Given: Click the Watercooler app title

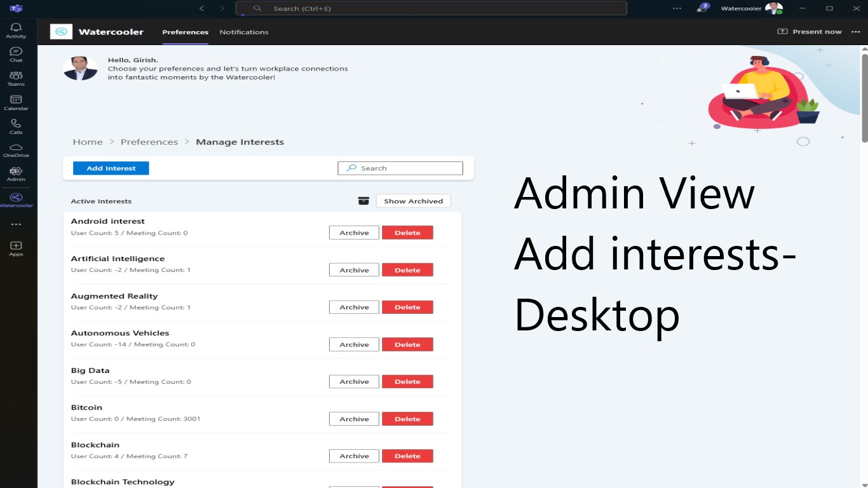Looking at the screenshot, I should 111,32.
